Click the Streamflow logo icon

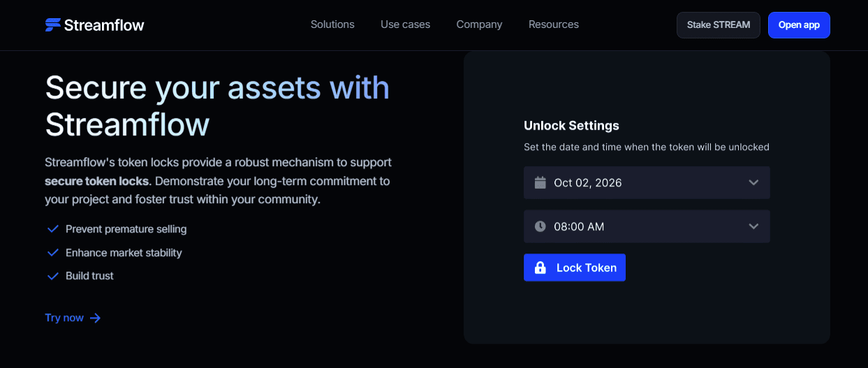53,25
